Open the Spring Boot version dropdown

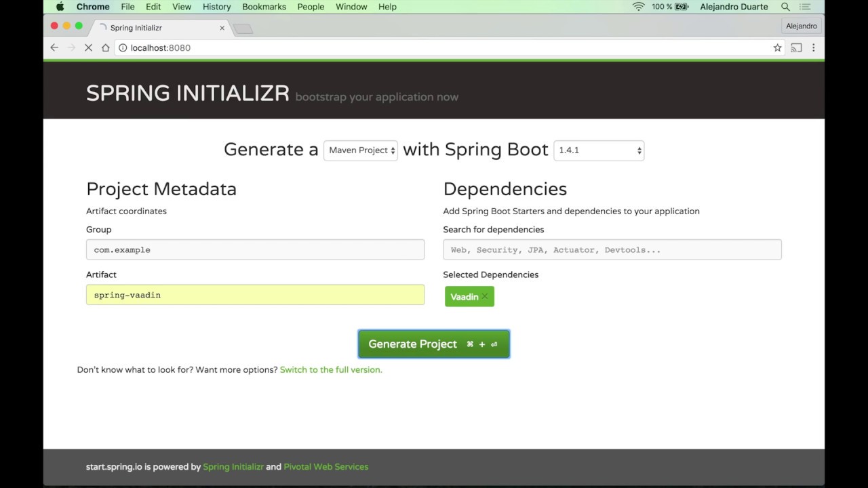(x=599, y=150)
